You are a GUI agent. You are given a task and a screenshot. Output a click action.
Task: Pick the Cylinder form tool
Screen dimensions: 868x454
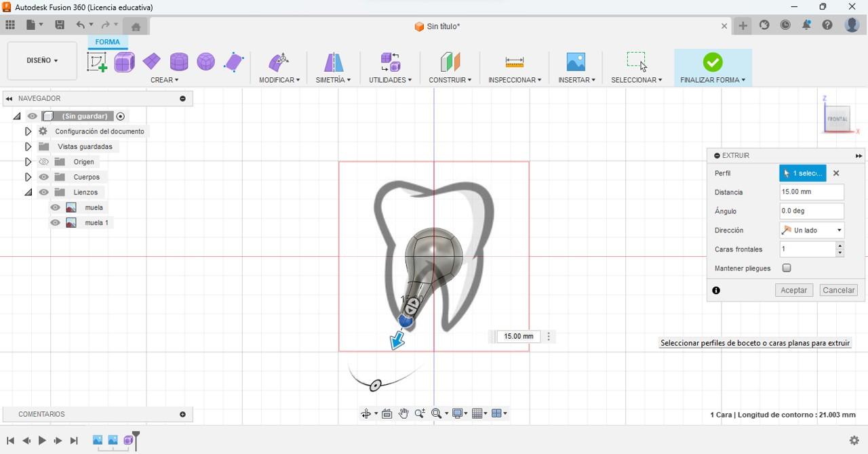pyautogui.click(x=179, y=62)
